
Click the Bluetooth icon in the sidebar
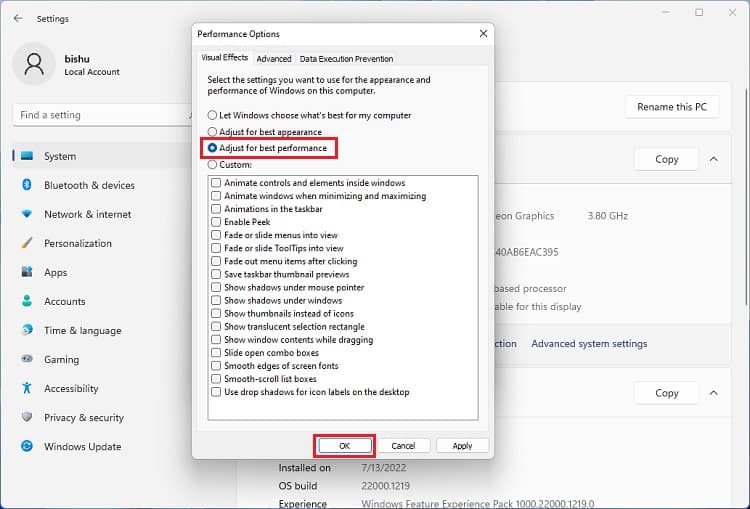pyautogui.click(x=27, y=185)
